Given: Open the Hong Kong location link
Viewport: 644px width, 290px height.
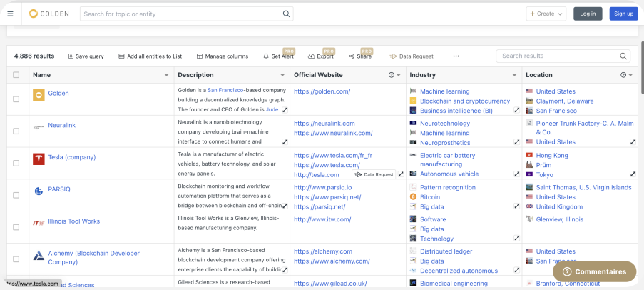Looking at the screenshot, I should click(x=552, y=156).
